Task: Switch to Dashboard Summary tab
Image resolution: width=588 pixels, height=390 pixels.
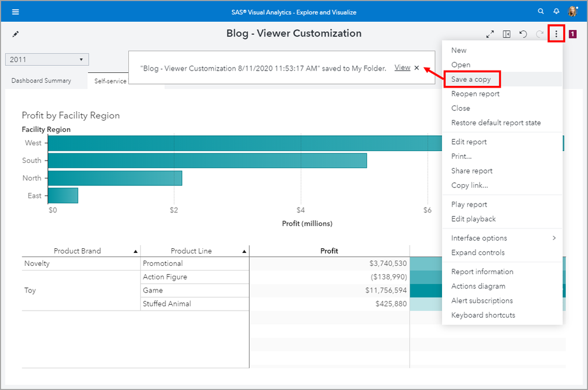Action: coord(41,81)
